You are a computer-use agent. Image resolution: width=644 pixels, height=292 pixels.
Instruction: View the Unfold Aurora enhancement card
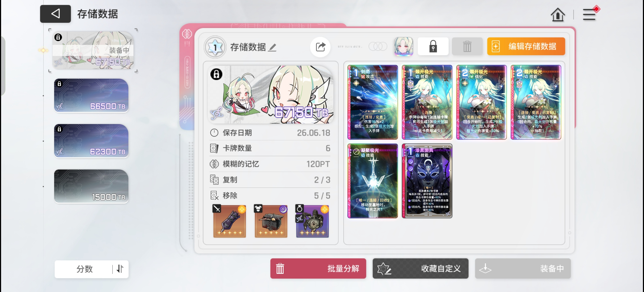(x=482, y=102)
